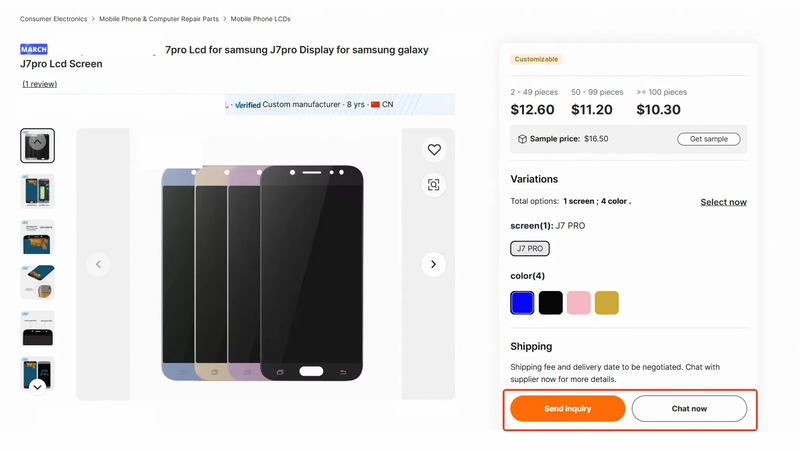Start a chat with Chat now

click(x=689, y=409)
